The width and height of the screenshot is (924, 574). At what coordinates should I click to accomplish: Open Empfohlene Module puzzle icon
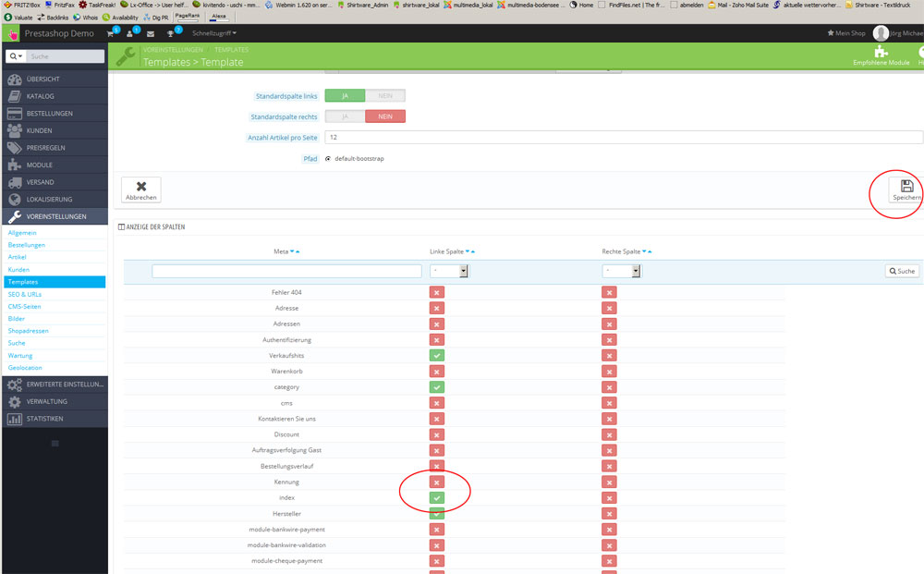tap(881, 52)
